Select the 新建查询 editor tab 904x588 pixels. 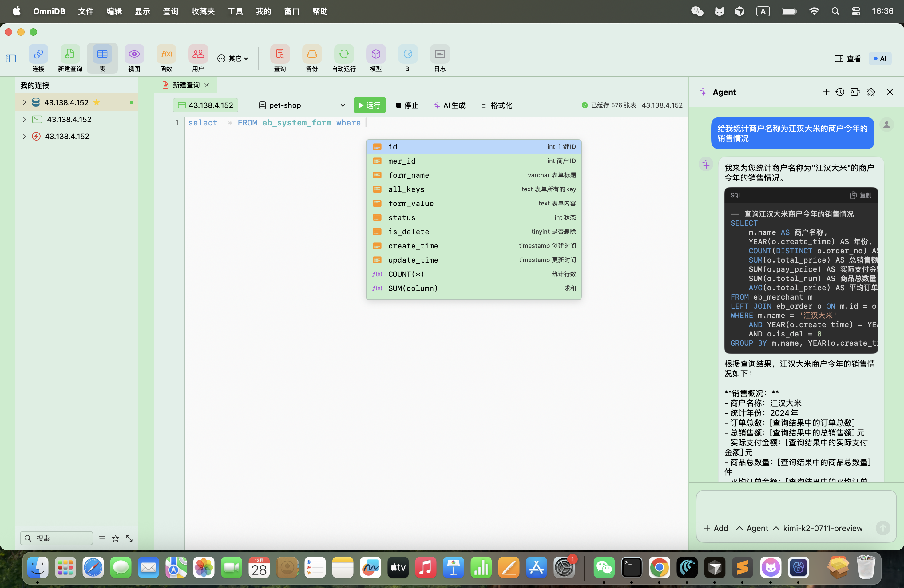pyautogui.click(x=185, y=85)
